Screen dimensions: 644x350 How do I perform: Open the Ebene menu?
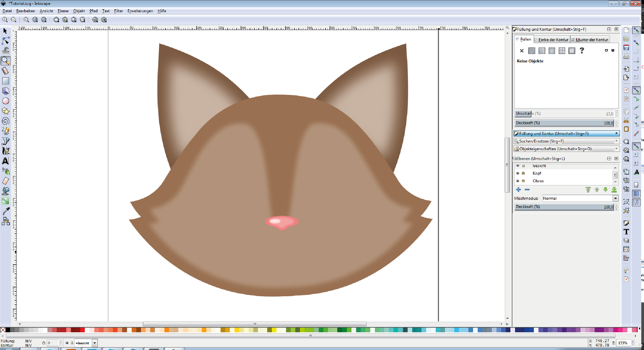coord(63,11)
